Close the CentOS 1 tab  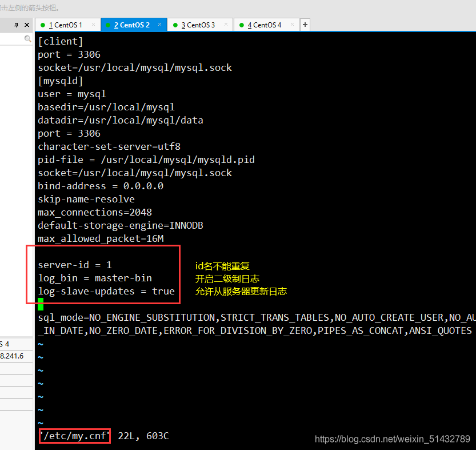pos(93,25)
